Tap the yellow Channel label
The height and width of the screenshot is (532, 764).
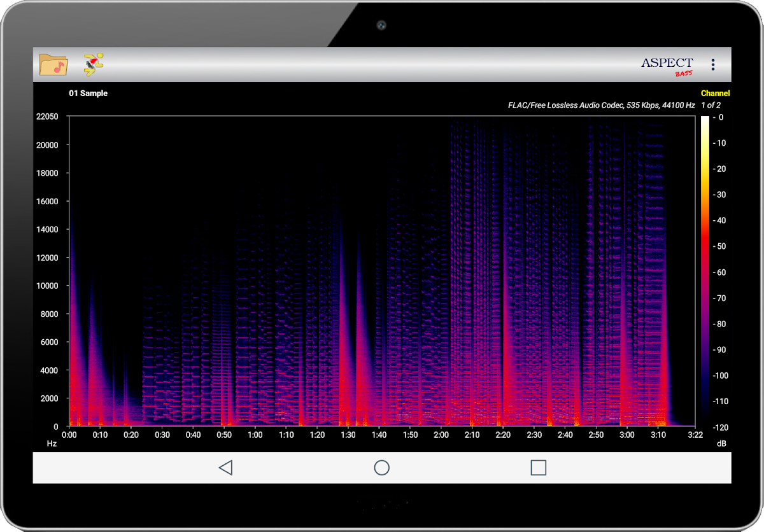pyautogui.click(x=715, y=93)
